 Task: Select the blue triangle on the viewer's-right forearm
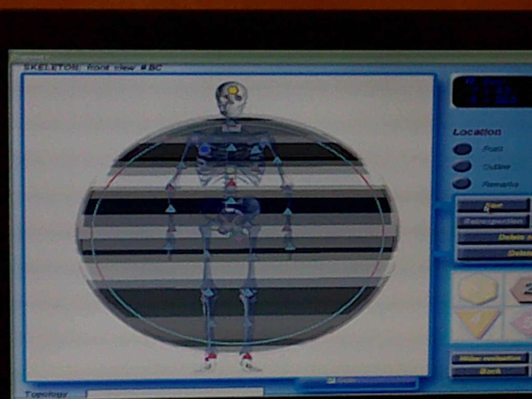pos(287,212)
